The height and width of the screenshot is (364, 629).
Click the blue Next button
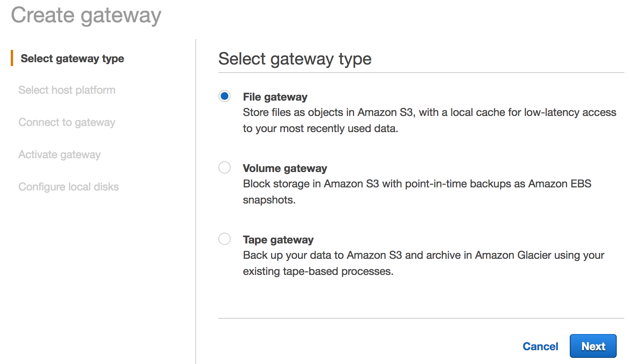[x=593, y=346]
